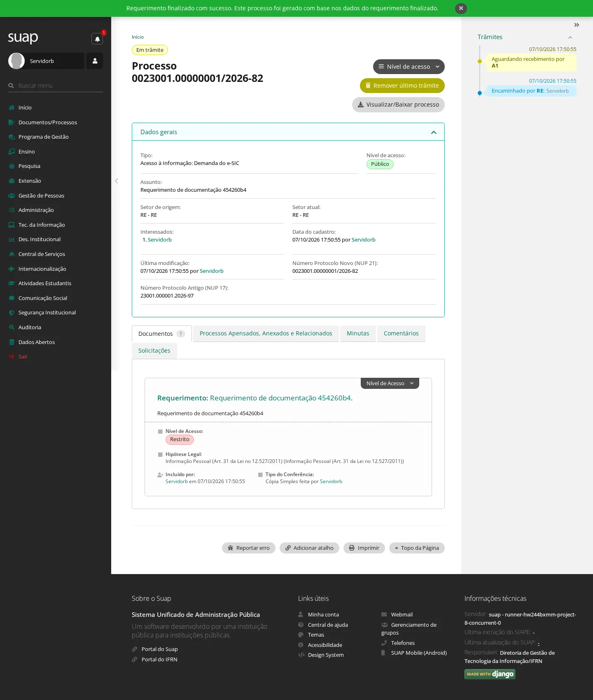Collapse the right Trâmites sidebar with double chevron
The image size is (593, 700).
click(577, 25)
